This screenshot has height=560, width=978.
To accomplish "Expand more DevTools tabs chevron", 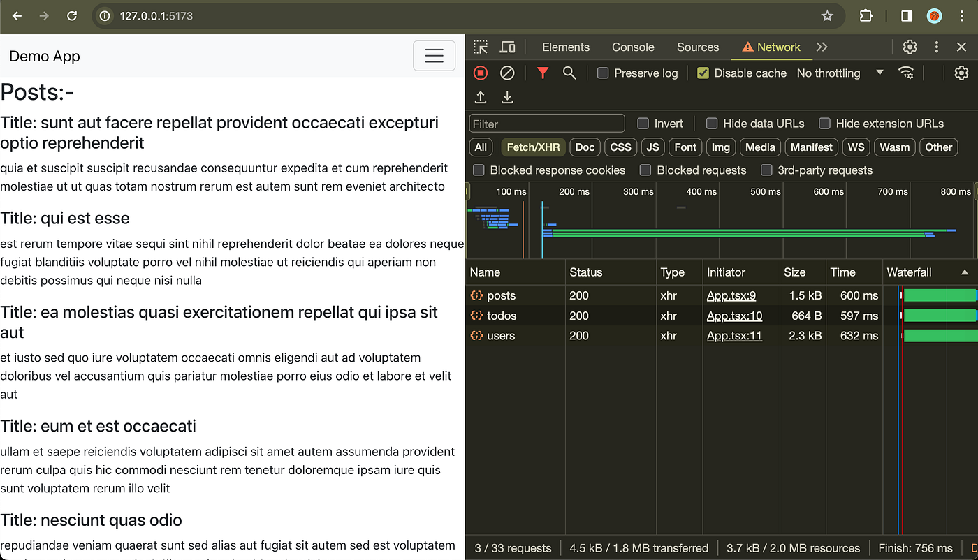I will (822, 47).
